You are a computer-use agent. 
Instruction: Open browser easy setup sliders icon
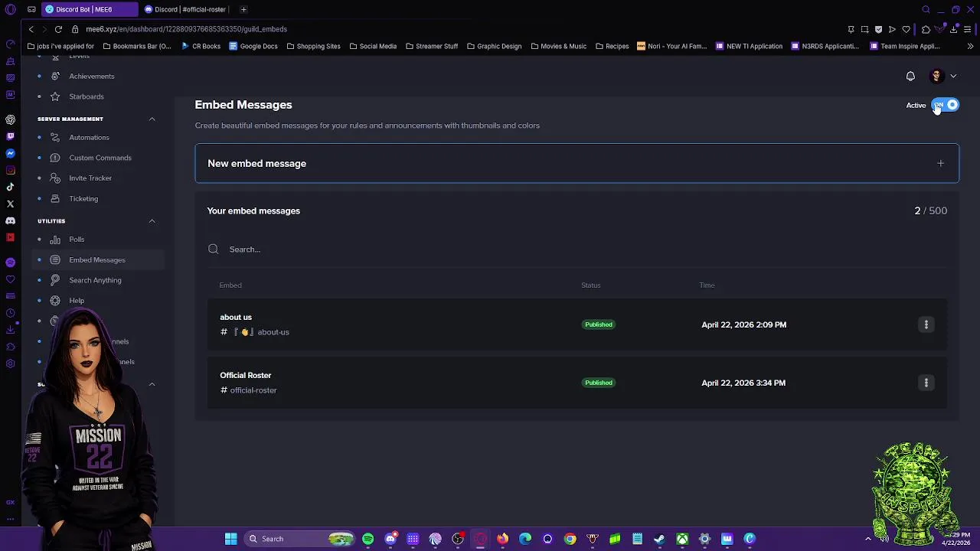click(x=968, y=29)
